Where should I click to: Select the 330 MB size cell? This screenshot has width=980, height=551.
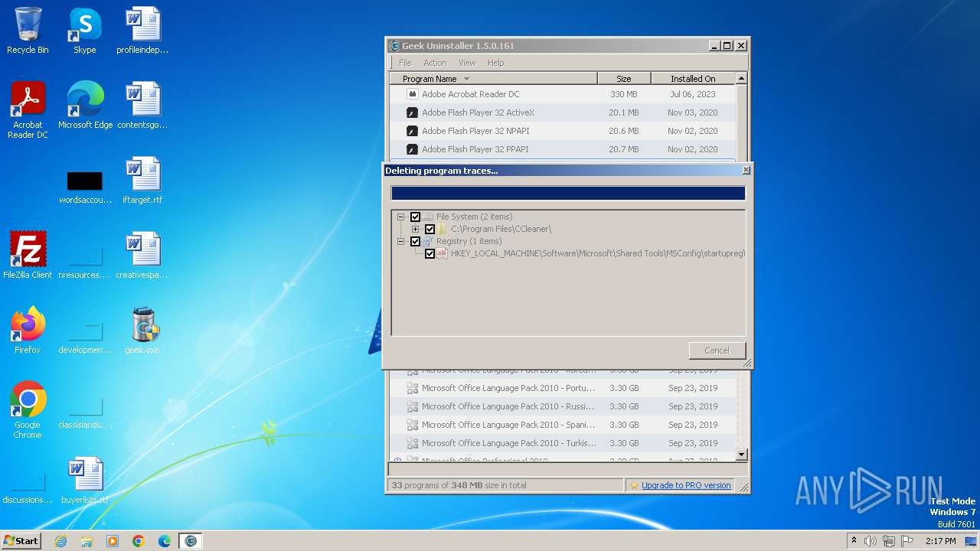tap(624, 94)
